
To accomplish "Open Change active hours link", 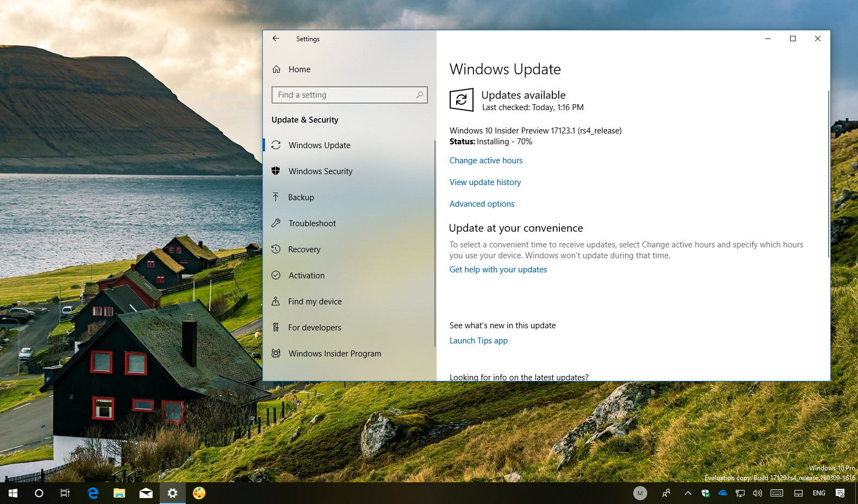I will coord(486,161).
